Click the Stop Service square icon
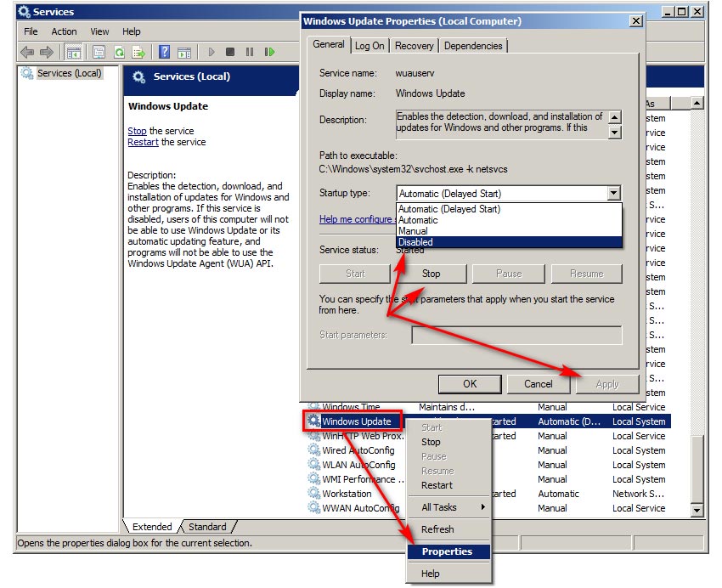 pos(230,52)
